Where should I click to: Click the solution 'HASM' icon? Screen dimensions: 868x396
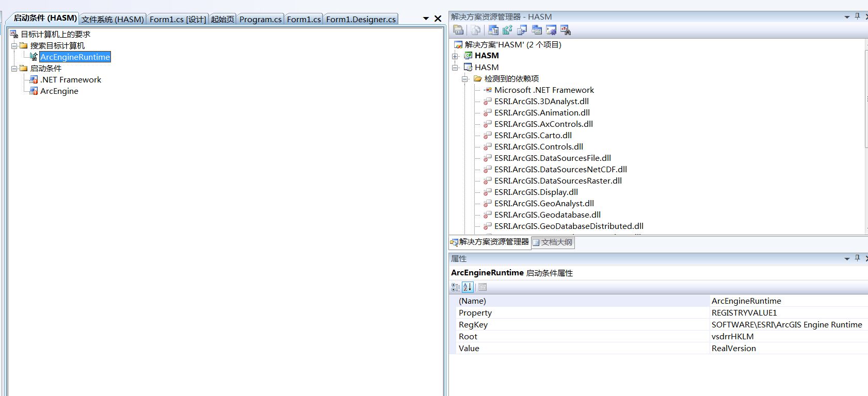click(x=458, y=45)
